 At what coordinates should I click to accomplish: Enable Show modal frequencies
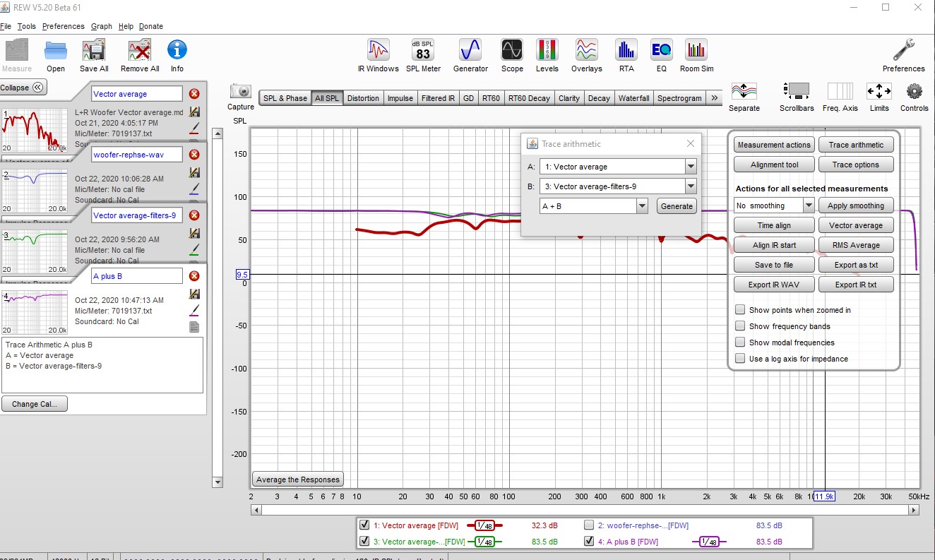coord(740,342)
